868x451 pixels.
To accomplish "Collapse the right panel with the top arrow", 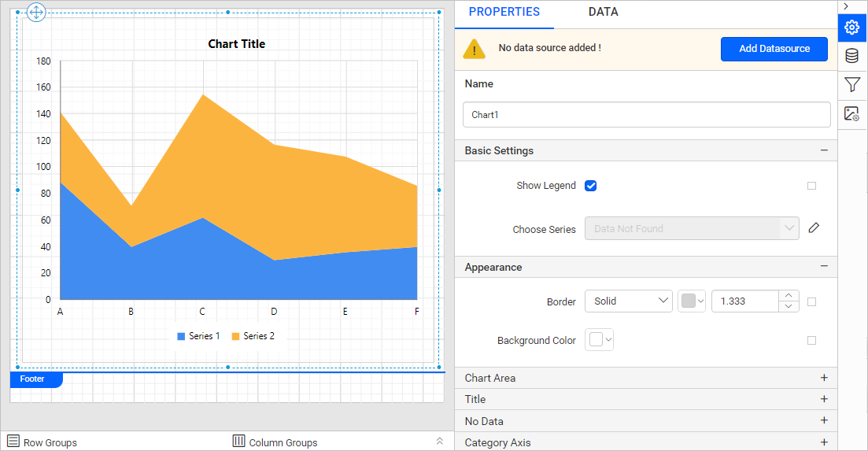I will (845, 6).
